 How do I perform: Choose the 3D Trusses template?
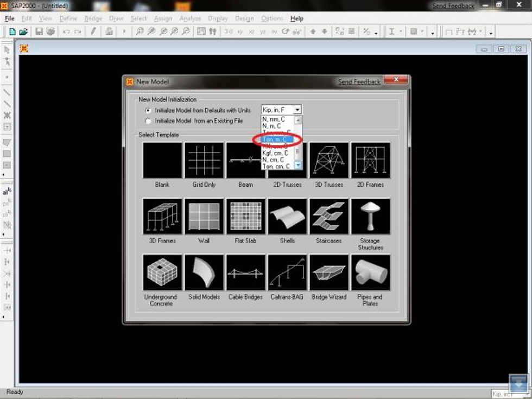[x=329, y=160]
